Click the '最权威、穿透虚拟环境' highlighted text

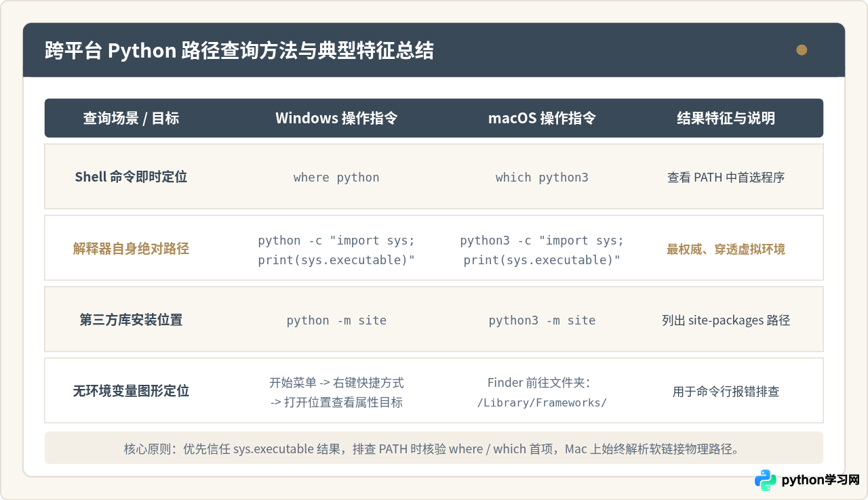[726, 249]
